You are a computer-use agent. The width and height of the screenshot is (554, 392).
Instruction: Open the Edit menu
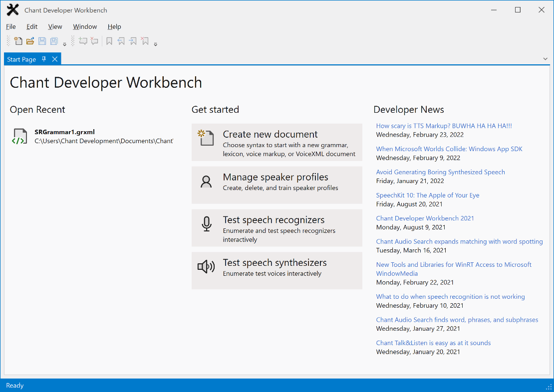32,26
